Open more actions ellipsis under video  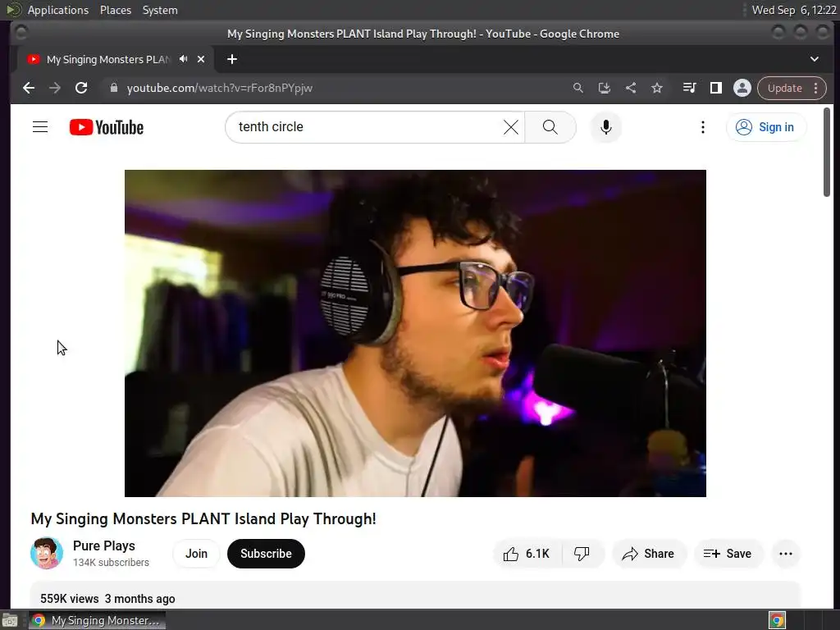coord(786,554)
